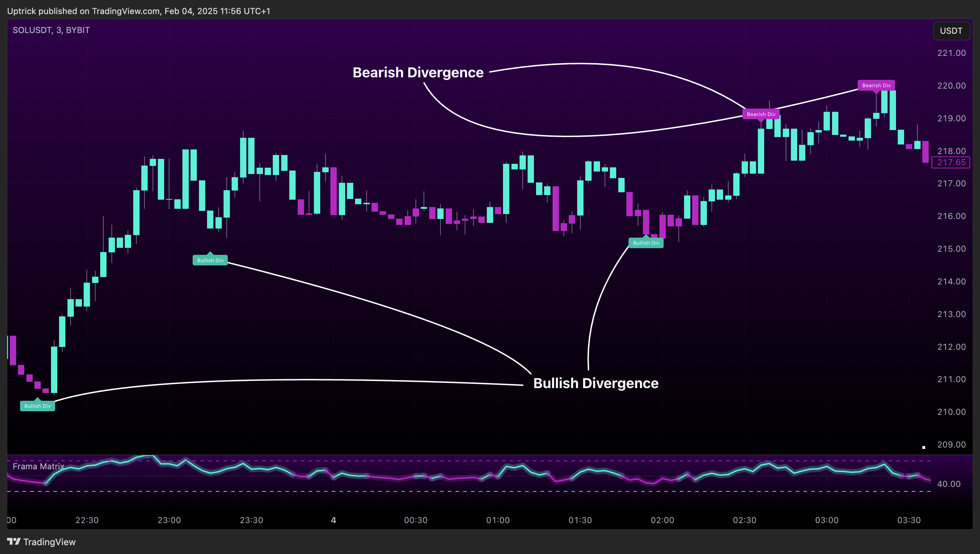Viewport: 980px width, 554px height.
Task: Click the SOLUSDT, 3, BYBIT symbol label
Action: [51, 30]
